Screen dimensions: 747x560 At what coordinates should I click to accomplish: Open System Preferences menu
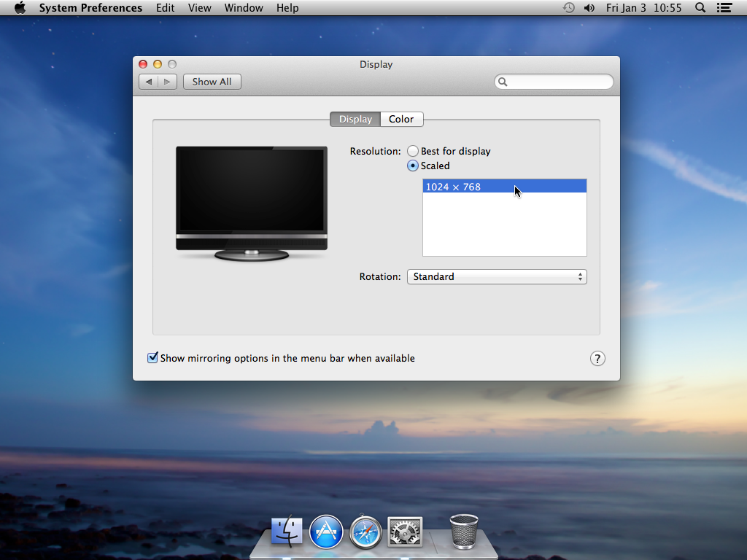pyautogui.click(x=90, y=7)
